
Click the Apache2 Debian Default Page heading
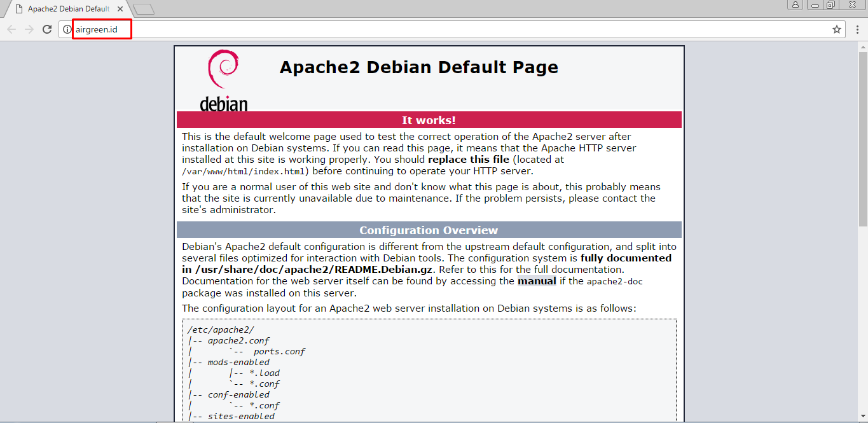419,67
